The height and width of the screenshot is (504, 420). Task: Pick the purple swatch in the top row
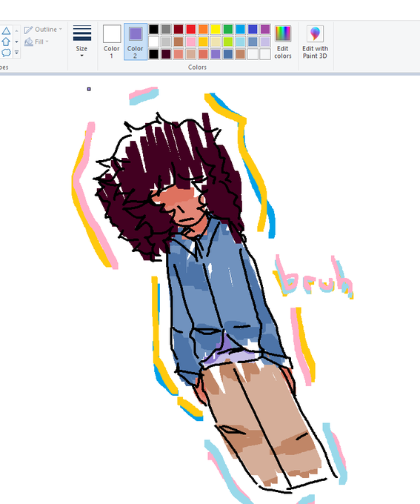265,29
